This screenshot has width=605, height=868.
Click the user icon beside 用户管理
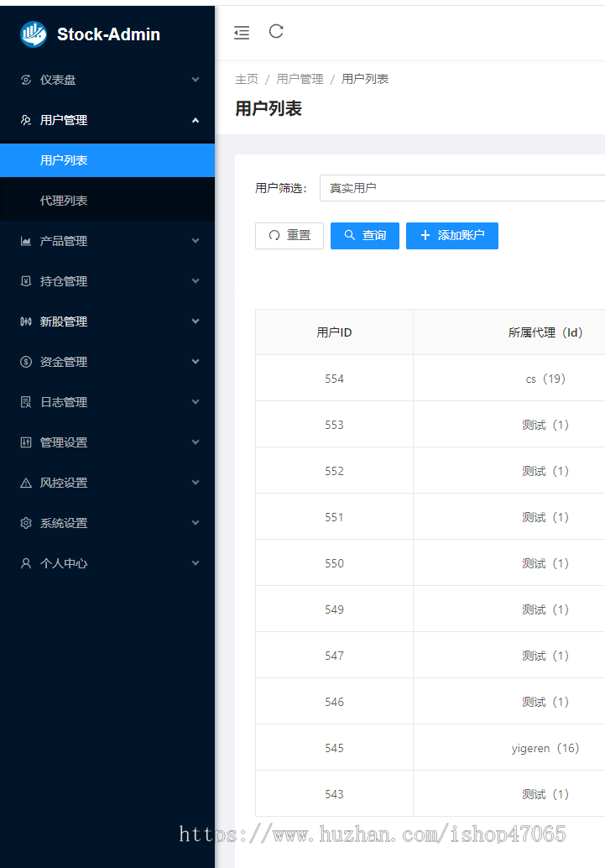pos(25,120)
